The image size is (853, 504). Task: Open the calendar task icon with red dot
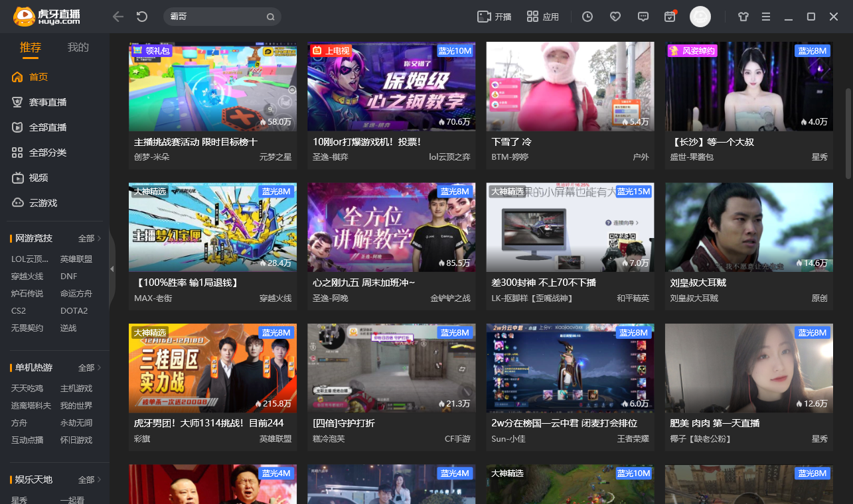click(x=670, y=17)
